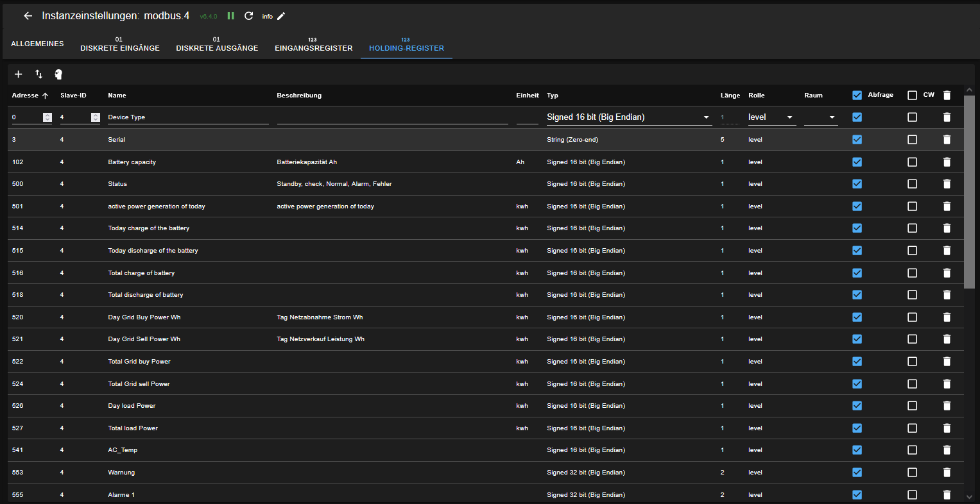980x504 pixels.
Task: Click the scrollbar down arrow at the bottom
Action: [x=969, y=496]
